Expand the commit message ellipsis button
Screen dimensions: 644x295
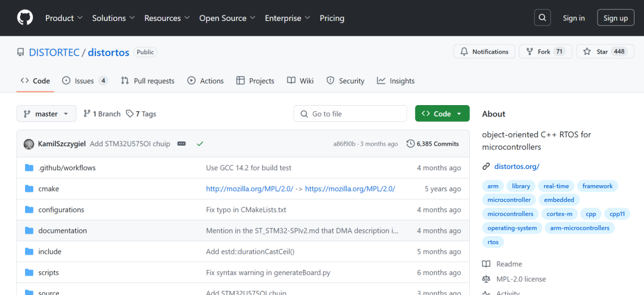[181, 144]
